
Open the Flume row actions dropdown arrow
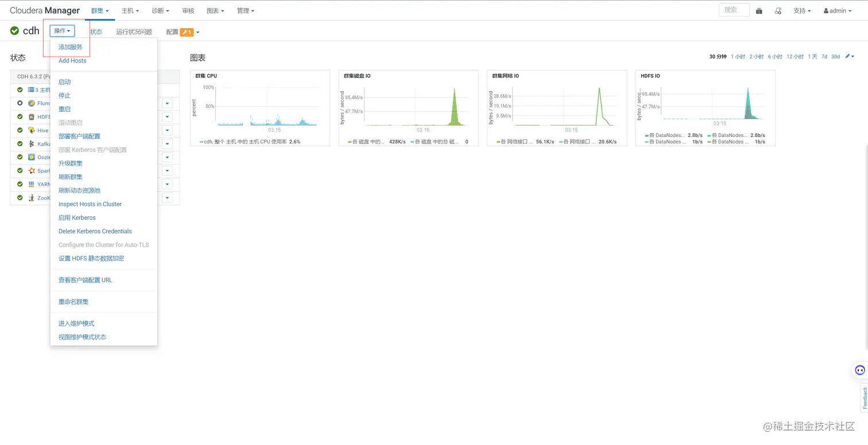pyautogui.click(x=167, y=103)
